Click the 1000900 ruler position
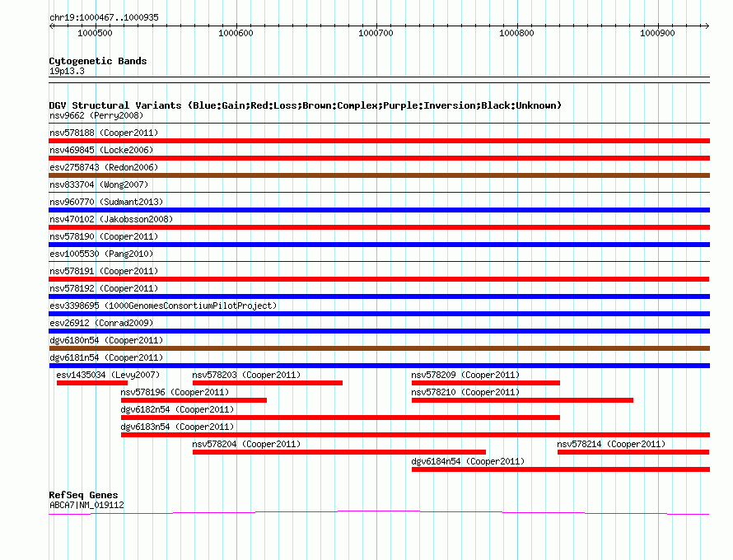 tap(657, 33)
